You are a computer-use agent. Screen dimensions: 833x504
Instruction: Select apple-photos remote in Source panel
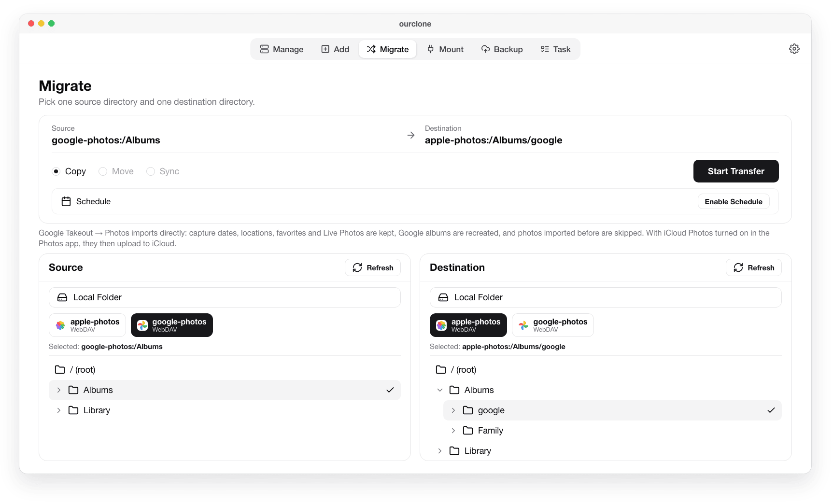(87, 325)
